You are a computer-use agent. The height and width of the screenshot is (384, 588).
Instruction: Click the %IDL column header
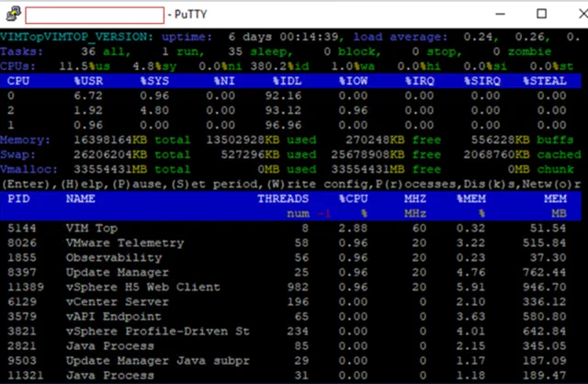coord(288,81)
